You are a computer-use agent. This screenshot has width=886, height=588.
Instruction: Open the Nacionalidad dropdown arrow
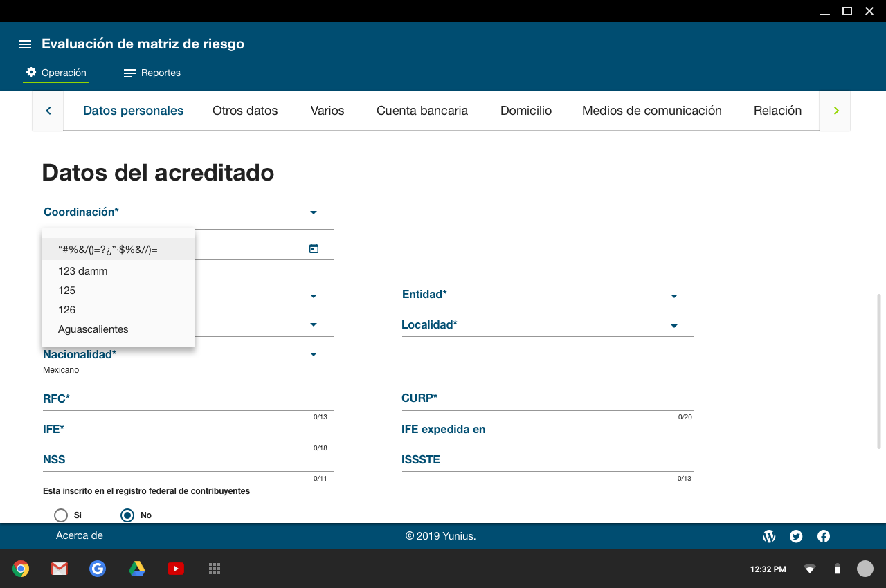(x=314, y=354)
